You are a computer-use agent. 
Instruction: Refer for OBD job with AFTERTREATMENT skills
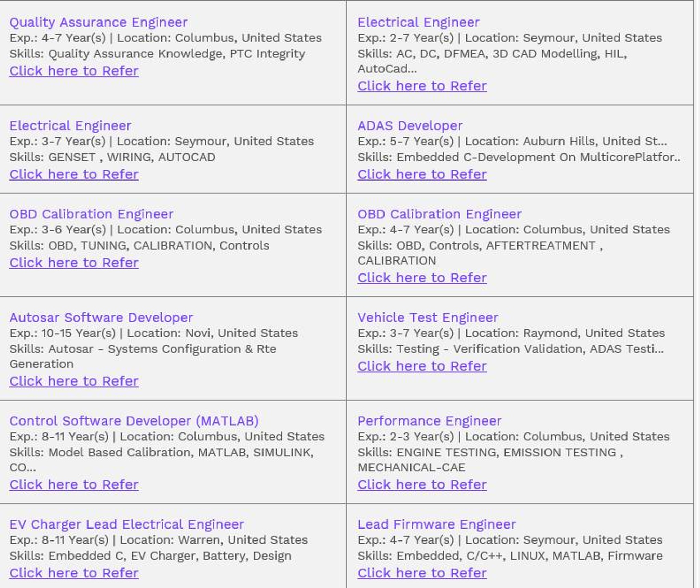422,278
